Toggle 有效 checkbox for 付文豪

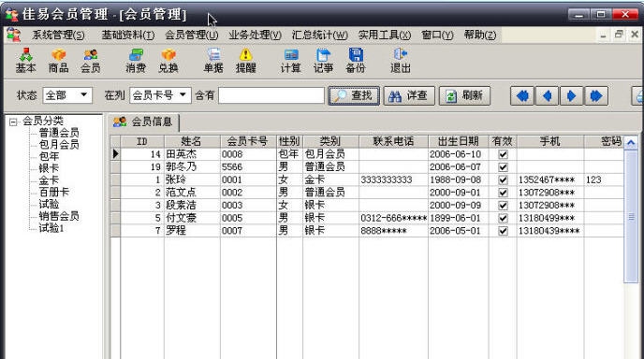click(503, 218)
